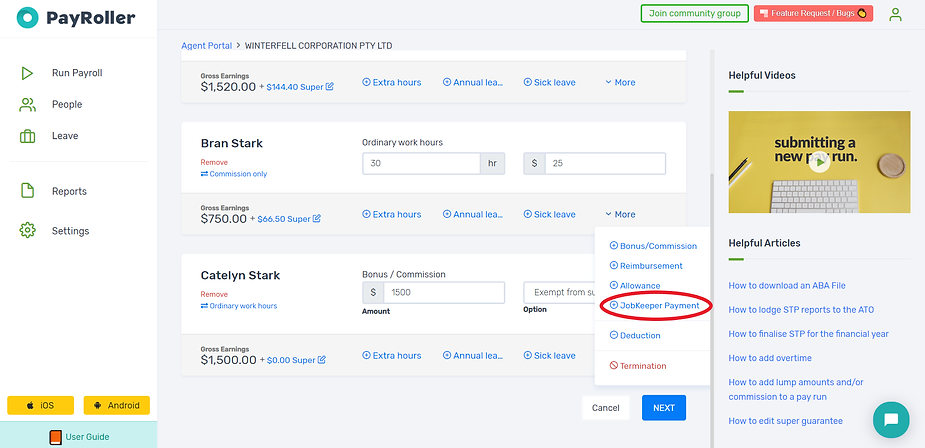Click the Join community group button
925x448 pixels.
(694, 14)
